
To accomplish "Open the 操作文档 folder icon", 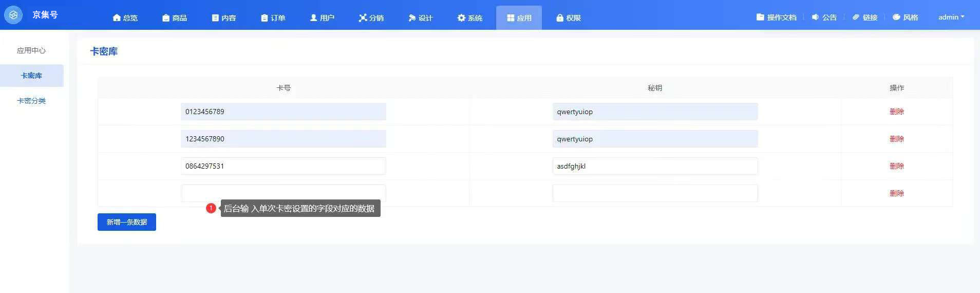I will point(760,17).
